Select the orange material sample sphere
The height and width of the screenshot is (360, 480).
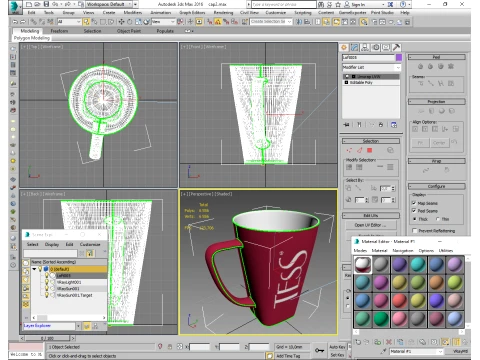click(436, 283)
